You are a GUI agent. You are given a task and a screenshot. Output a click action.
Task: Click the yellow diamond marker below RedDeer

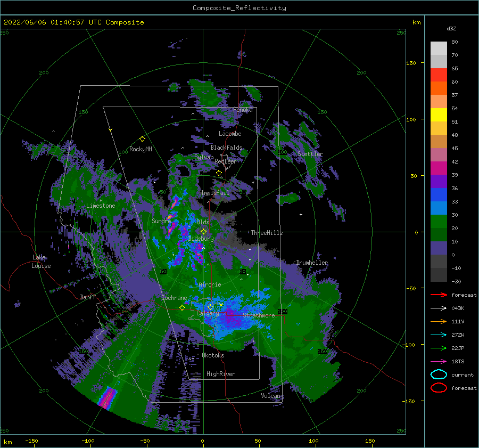[x=219, y=173]
